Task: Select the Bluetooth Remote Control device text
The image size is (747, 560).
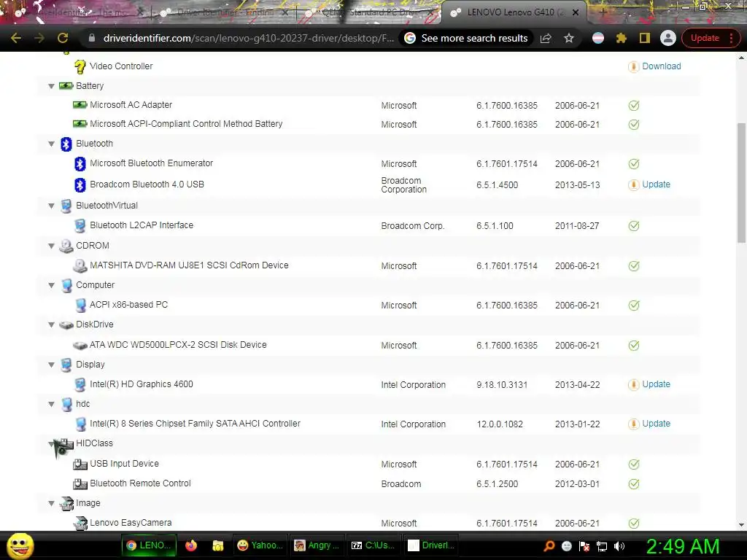Action: tap(140, 483)
